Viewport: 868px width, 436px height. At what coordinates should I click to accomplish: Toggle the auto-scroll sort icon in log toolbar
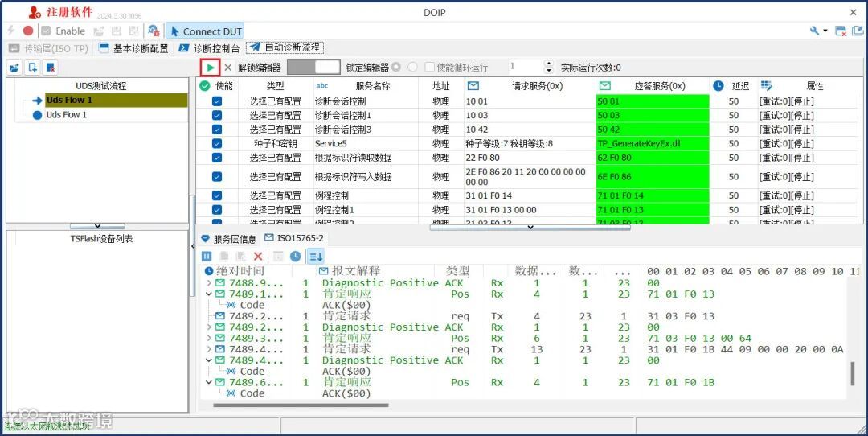coord(316,256)
